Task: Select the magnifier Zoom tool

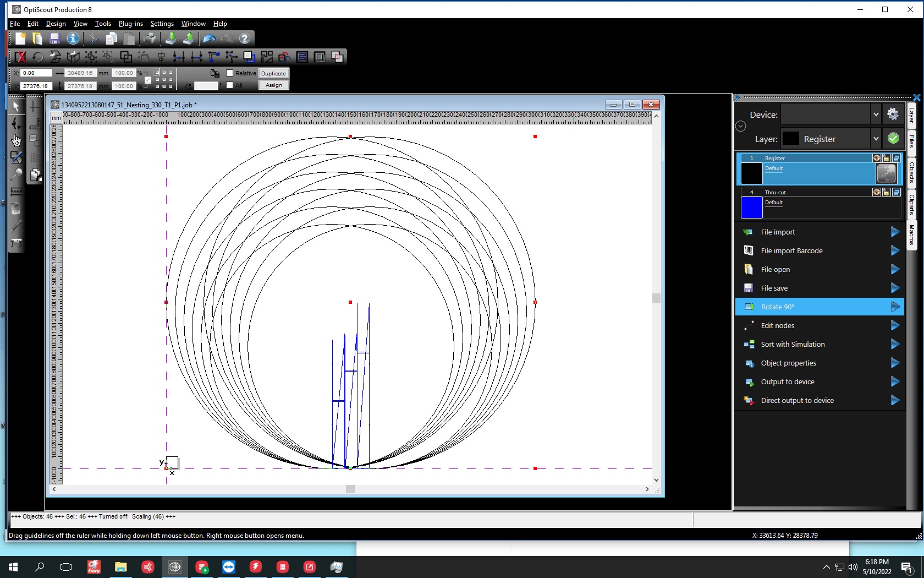Action: click(16, 175)
